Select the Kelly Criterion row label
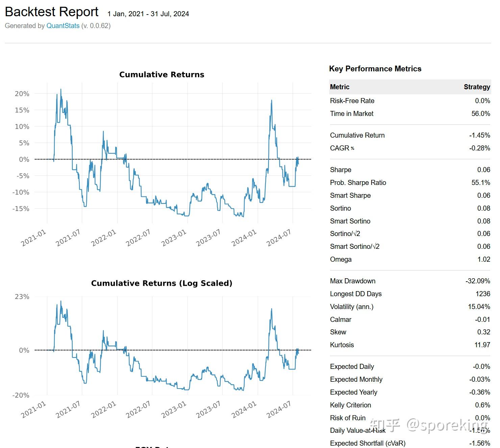 [350, 405]
